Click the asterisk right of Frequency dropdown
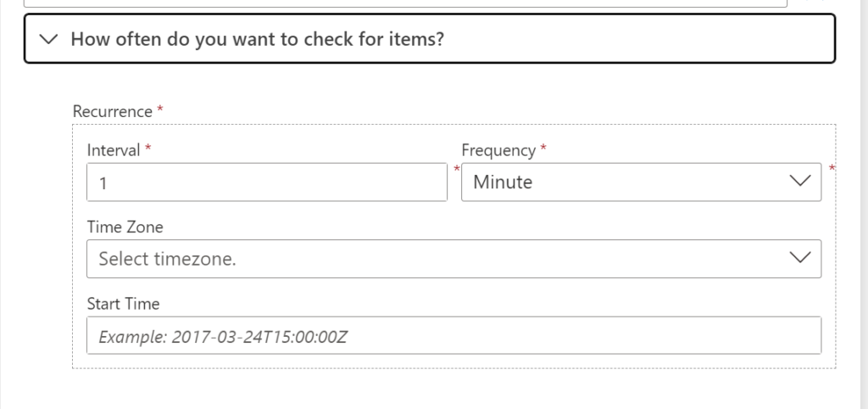Viewport: 868px width, 409px height. coord(832,169)
